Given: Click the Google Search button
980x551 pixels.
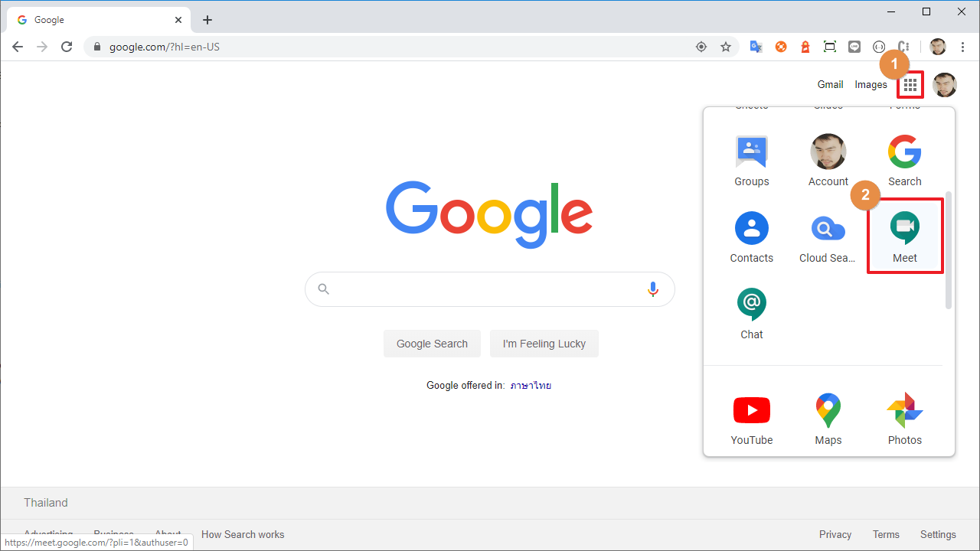Looking at the screenshot, I should click(432, 344).
